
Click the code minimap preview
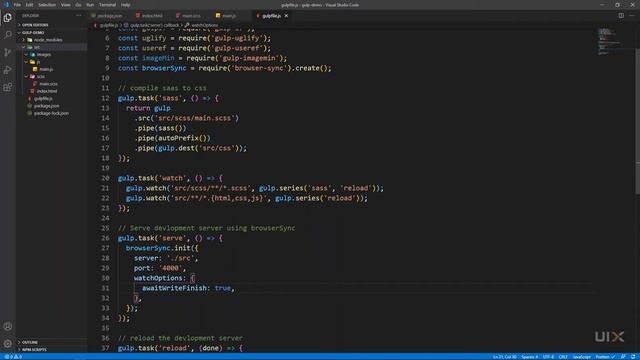[x=608, y=41]
